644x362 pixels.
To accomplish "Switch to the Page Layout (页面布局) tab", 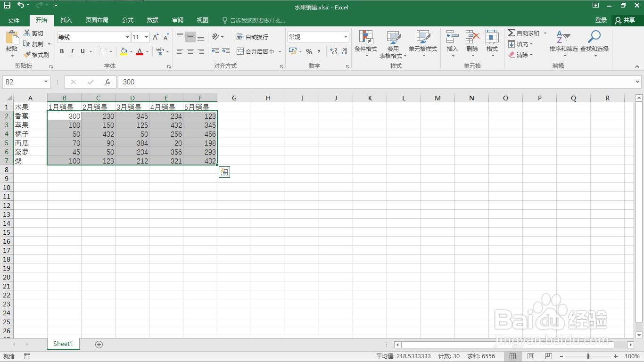I will (97, 20).
